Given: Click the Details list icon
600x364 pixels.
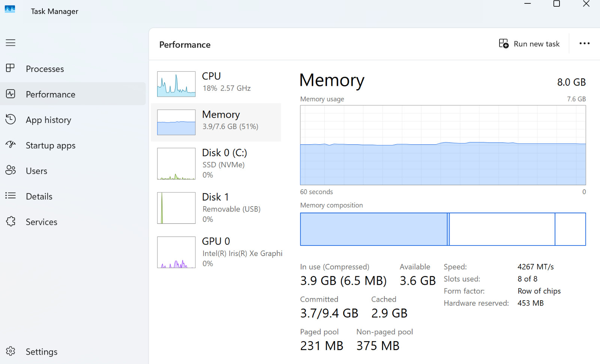Looking at the screenshot, I should coord(10,196).
